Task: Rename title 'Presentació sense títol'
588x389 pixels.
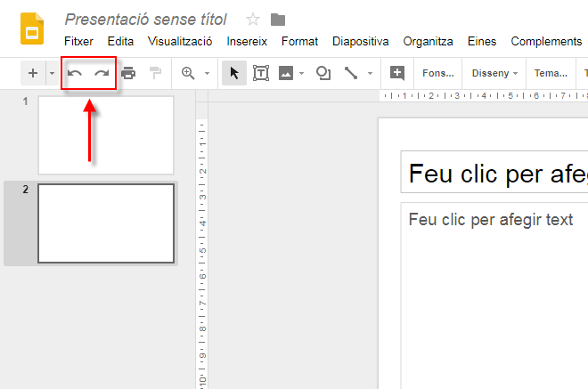Action: 146,20
